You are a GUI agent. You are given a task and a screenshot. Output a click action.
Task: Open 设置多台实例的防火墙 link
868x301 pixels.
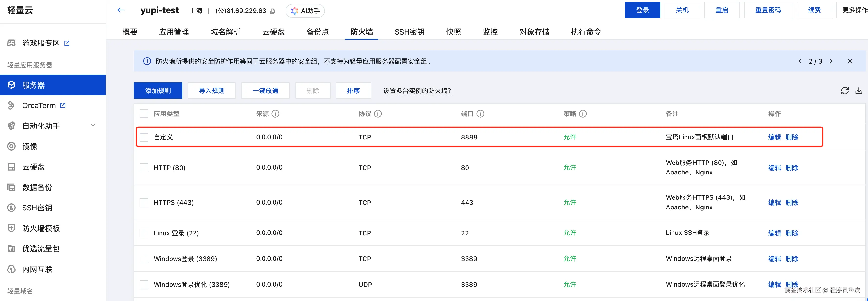click(x=418, y=91)
